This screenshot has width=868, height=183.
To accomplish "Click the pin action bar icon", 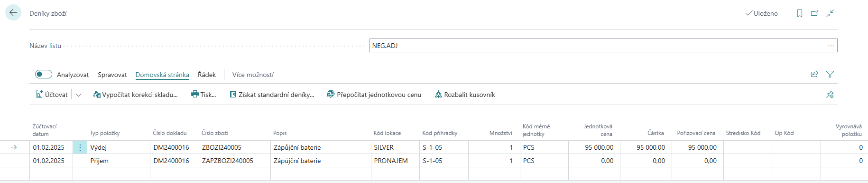I will coord(830,95).
